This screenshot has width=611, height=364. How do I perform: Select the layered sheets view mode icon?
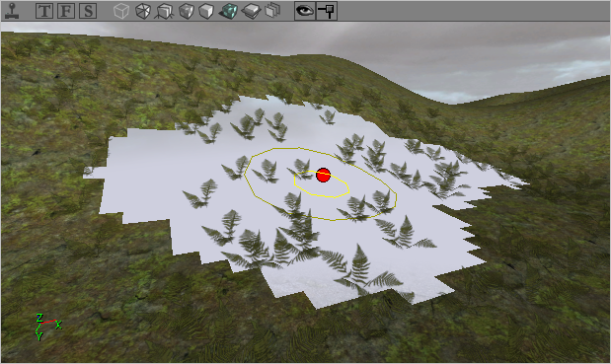[272, 11]
